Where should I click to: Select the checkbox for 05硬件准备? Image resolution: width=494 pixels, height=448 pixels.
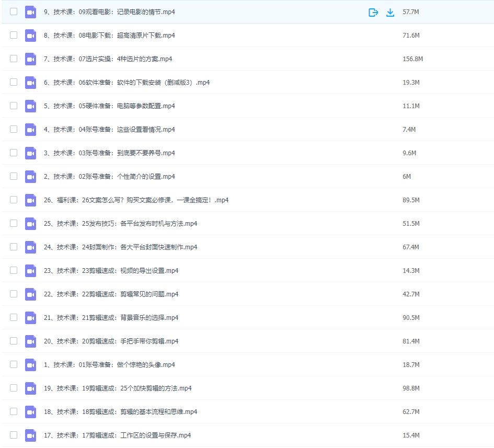pos(14,106)
